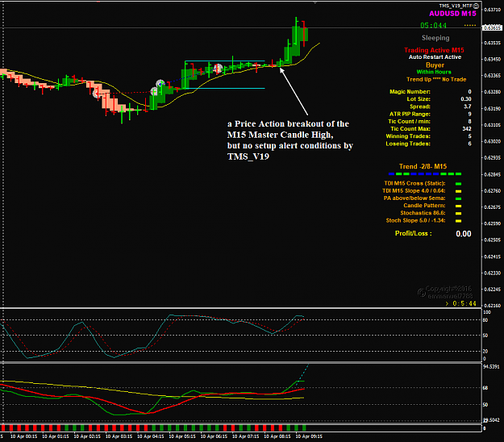
Task: Click the orange Buyer label
Action: 435,65
